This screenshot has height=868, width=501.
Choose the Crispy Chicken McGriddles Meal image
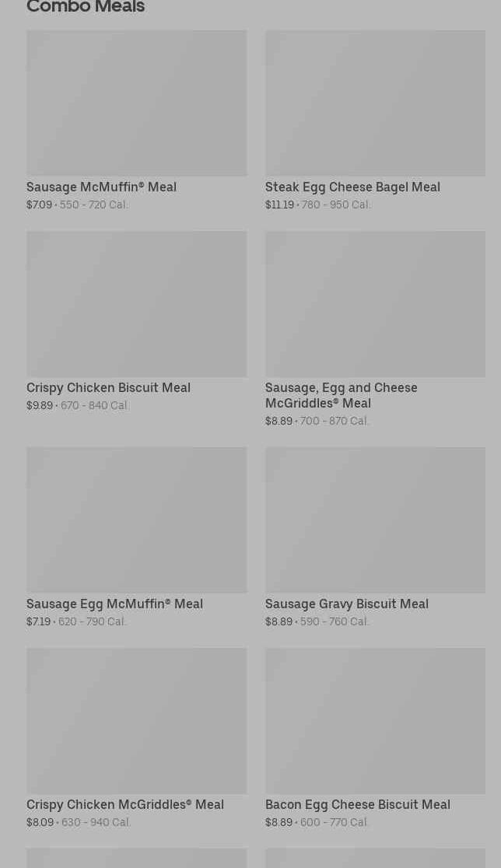click(x=136, y=720)
